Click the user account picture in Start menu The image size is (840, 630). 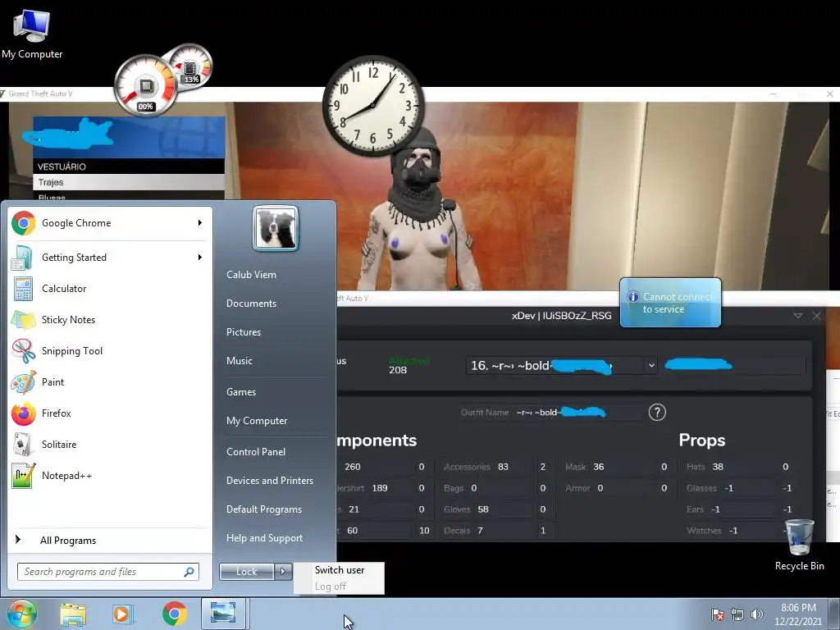click(276, 228)
